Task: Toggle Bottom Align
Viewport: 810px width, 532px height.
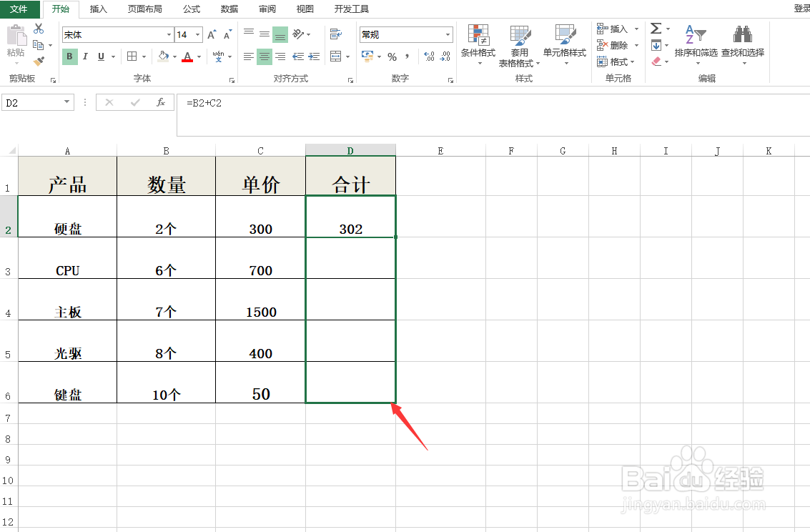Action: coord(280,34)
